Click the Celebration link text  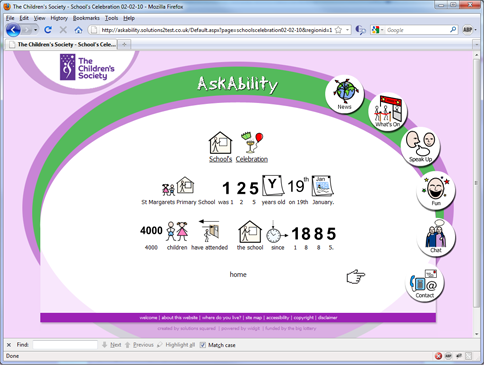[x=252, y=159]
